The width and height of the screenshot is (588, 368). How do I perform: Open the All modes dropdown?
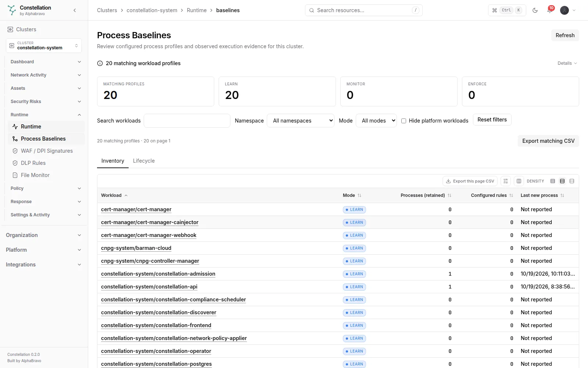tap(376, 121)
